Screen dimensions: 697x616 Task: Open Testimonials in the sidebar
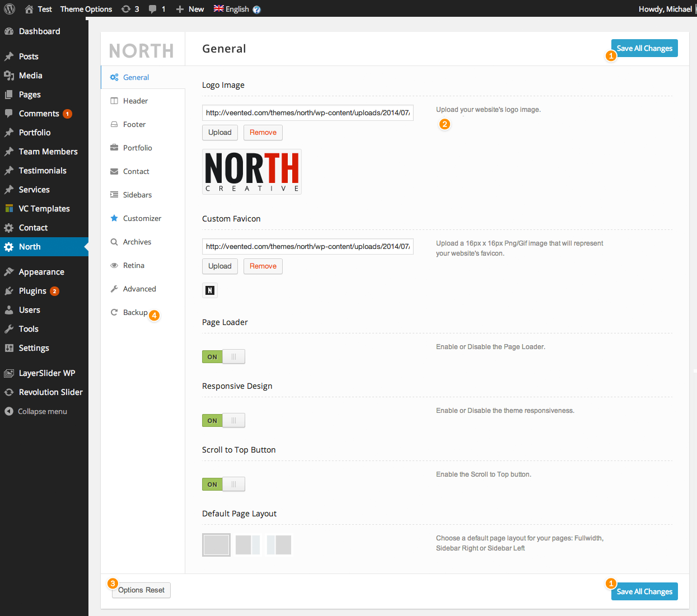tap(44, 171)
